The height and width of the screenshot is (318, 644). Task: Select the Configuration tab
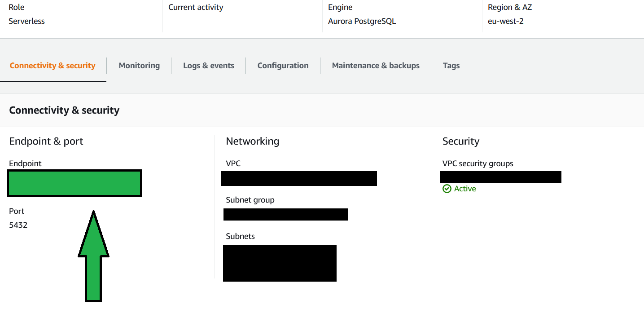(x=283, y=66)
